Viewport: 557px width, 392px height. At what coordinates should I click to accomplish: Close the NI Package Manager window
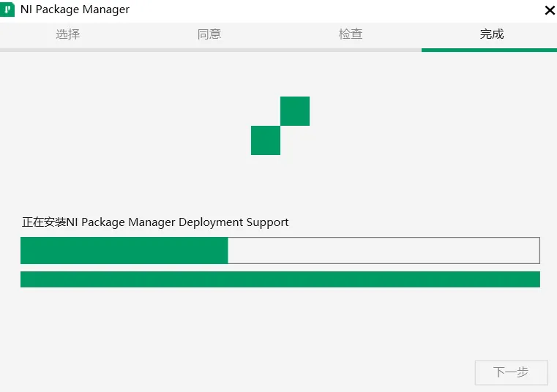[x=550, y=10]
